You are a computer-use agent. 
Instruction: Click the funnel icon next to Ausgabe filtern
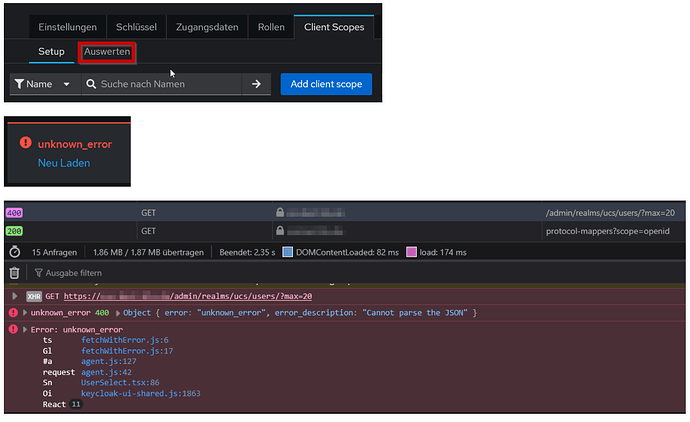click(x=39, y=273)
